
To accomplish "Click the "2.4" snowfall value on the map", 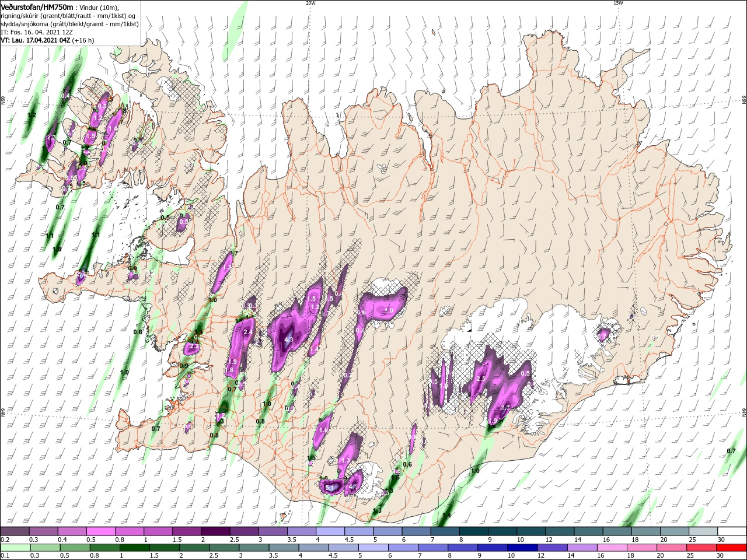I will pos(247,332).
